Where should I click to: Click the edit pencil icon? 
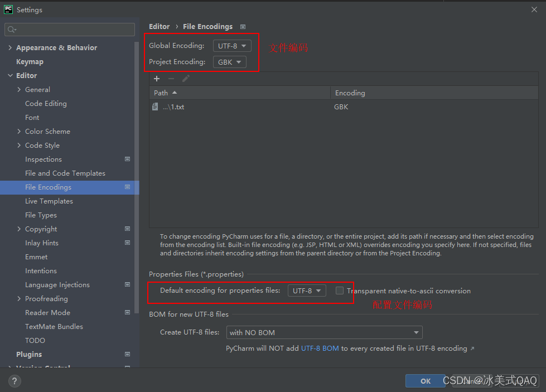click(186, 79)
